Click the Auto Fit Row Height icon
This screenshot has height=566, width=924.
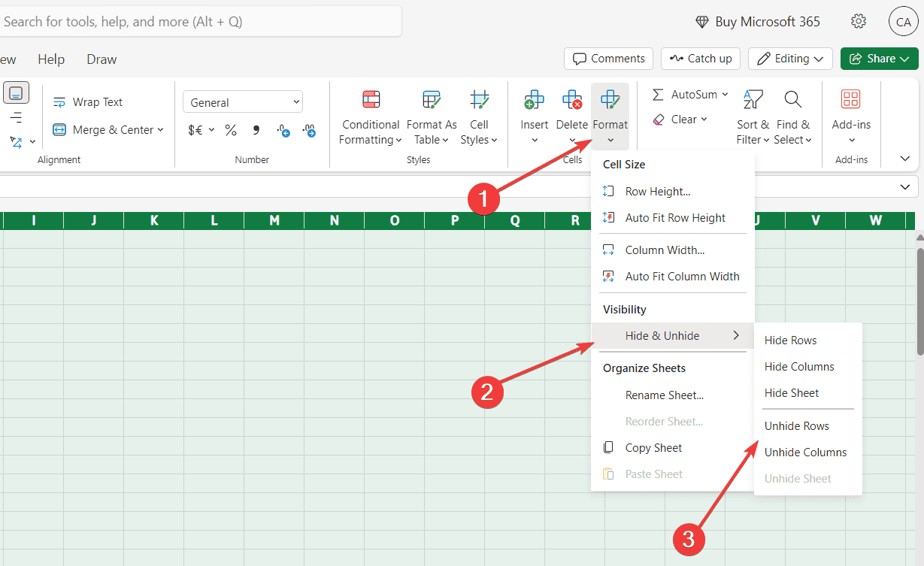pyautogui.click(x=609, y=218)
